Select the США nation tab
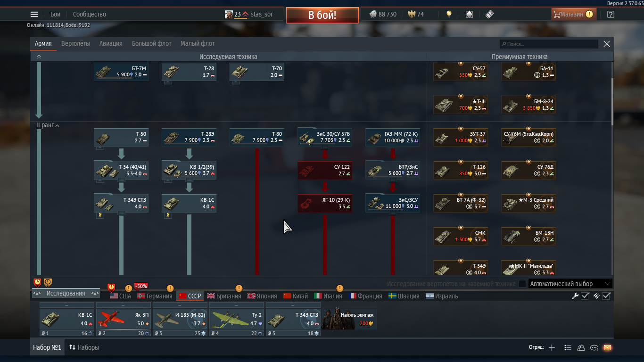The height and width of the screenshot is (362, 644). coord(121,296)
